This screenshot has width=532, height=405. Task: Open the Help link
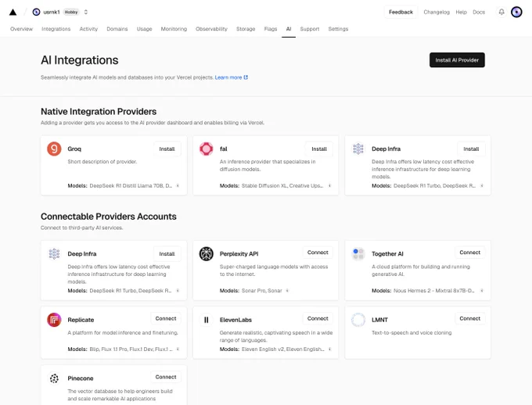(461, 13)
